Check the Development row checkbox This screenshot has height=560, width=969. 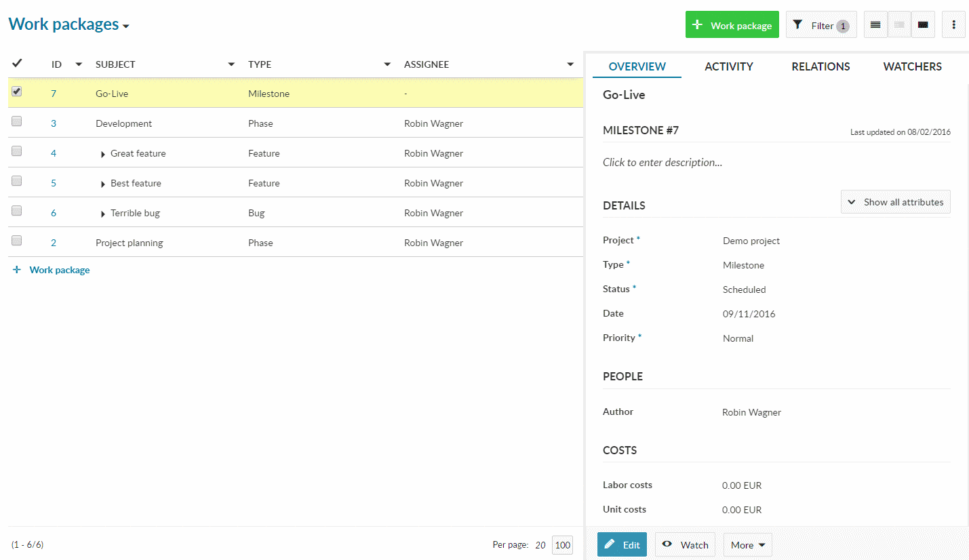coord(16,120)
